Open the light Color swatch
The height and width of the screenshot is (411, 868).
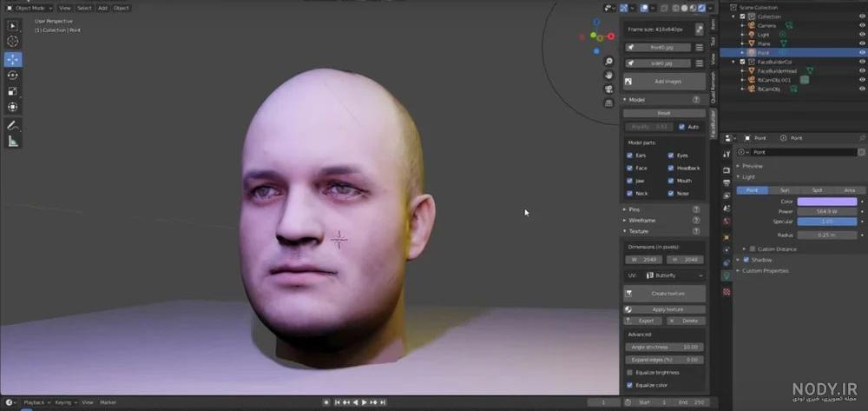click(827, 202)
